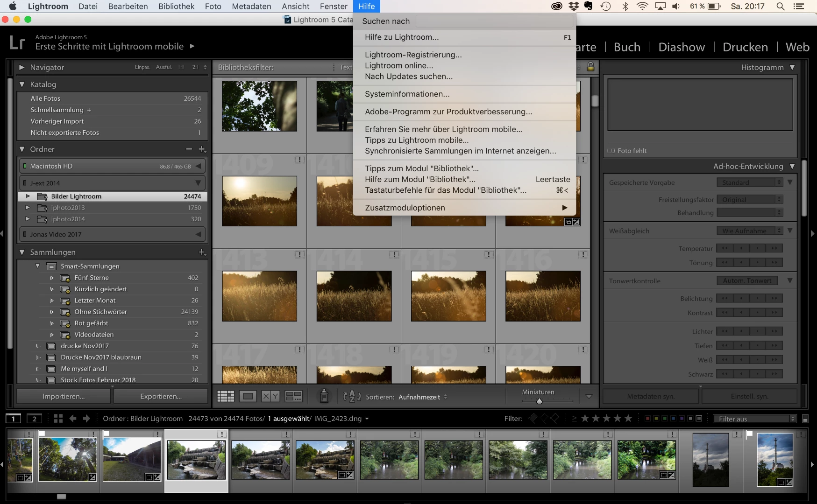The width and height of the screenshot is (817, 504).
Task: Toggle the flagged-photos filter flag
Action: tap(533, 419)
